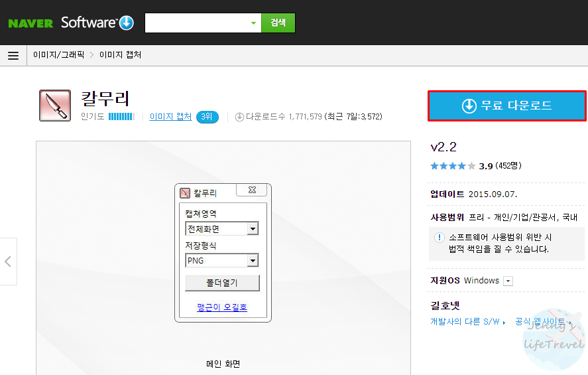588x375 pixels.
Task: Click the 업데이트 2015.09.07. date text
Action: click(x=473, y=194)
